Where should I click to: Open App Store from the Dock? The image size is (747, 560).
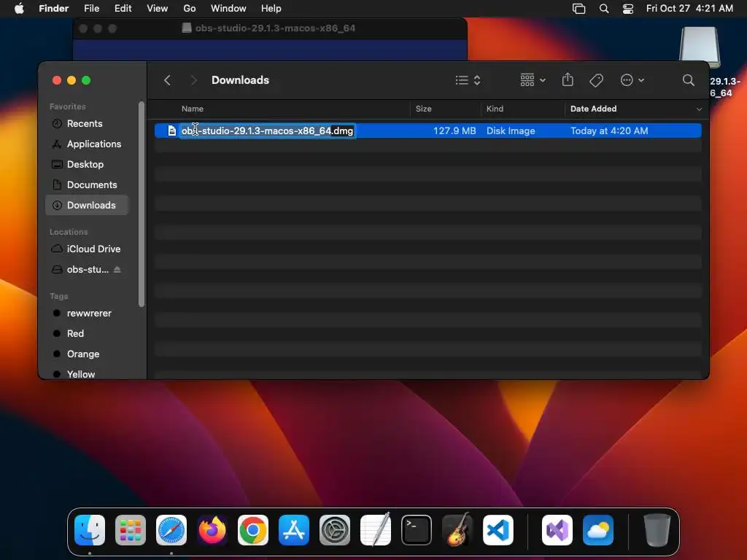tap(294, 530)
